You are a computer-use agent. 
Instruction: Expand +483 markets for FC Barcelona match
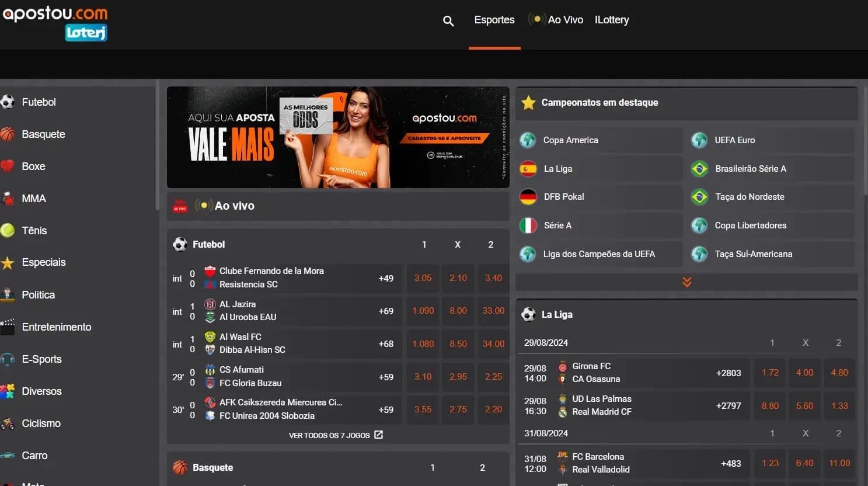click(x=731, y=463)
